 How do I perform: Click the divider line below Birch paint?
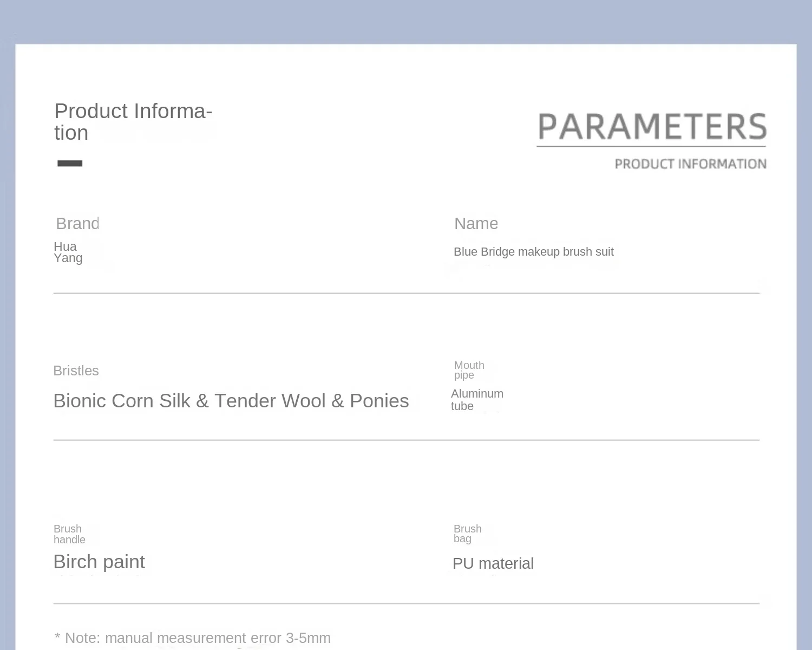coord(406,603)
